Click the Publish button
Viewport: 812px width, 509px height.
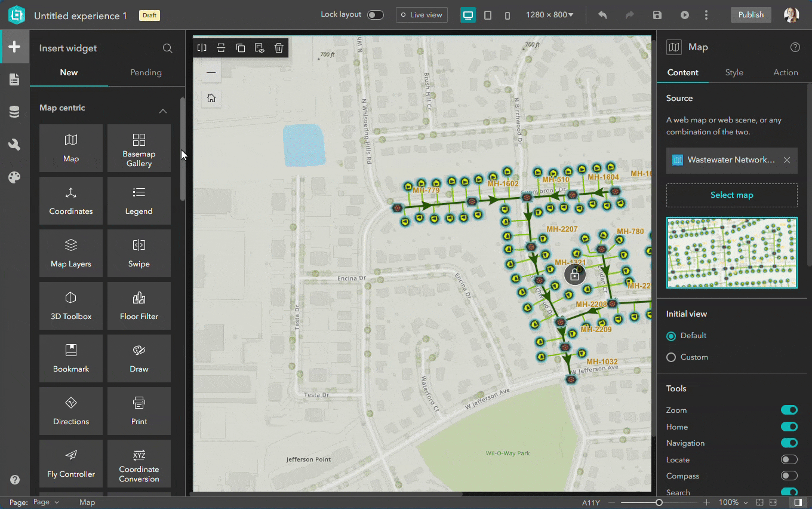751,15
